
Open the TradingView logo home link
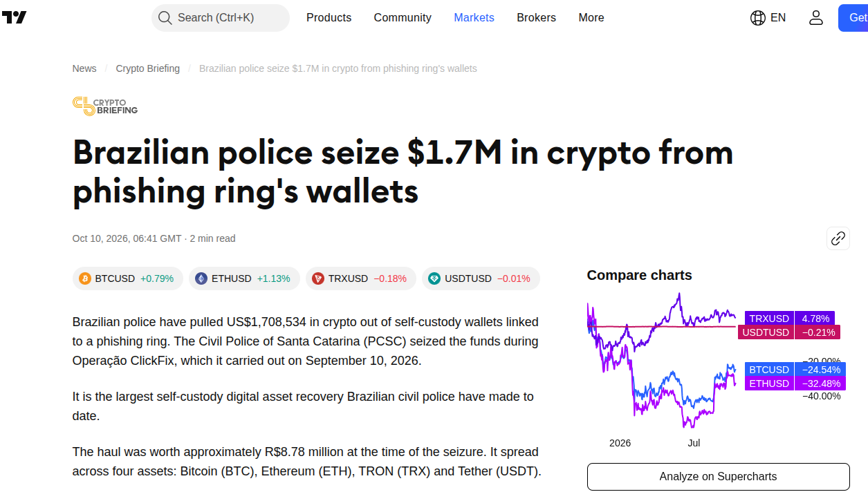tap(14, 18)
